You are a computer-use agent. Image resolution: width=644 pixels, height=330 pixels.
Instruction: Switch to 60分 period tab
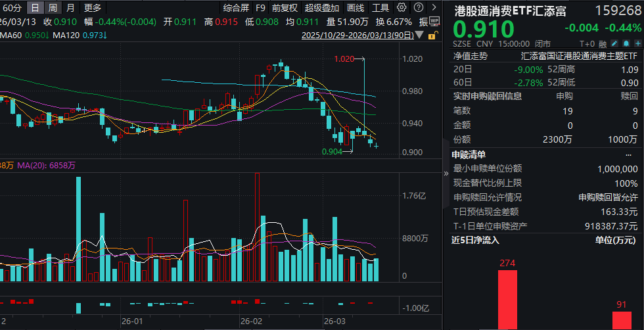(x=11, y=8)
